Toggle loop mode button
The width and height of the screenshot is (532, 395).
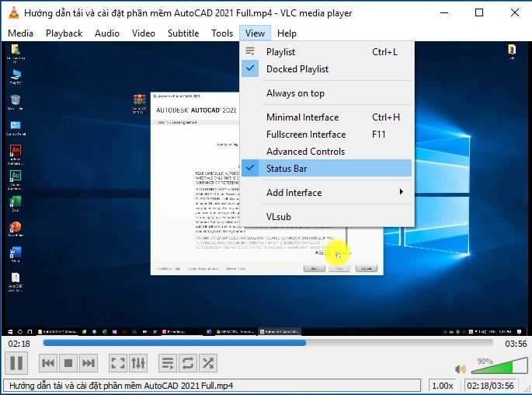[x=188, y=363]
